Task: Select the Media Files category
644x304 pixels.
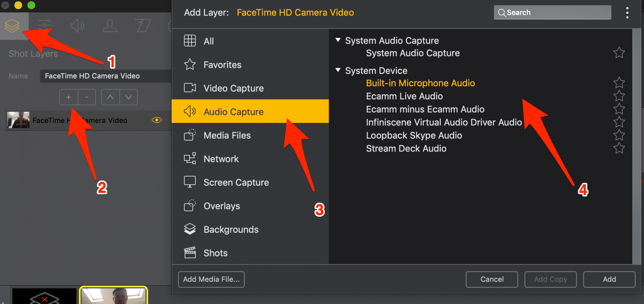Action: (x=250, y=135)
